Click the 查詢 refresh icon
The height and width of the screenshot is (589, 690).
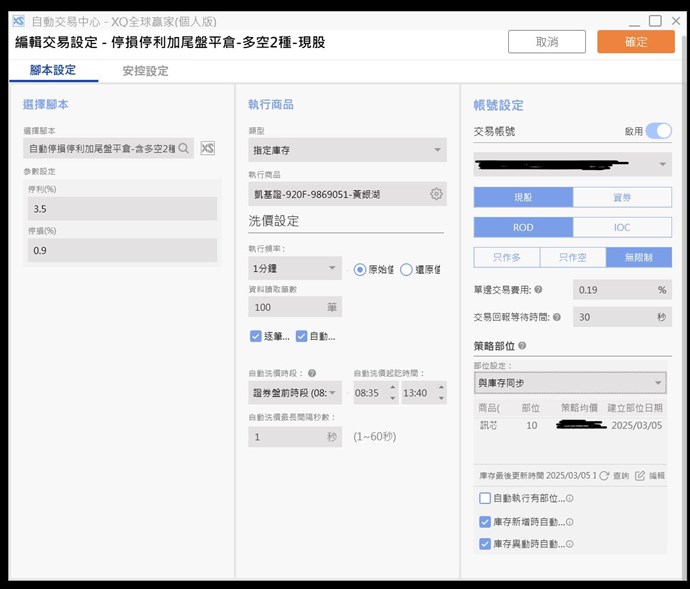604,475
